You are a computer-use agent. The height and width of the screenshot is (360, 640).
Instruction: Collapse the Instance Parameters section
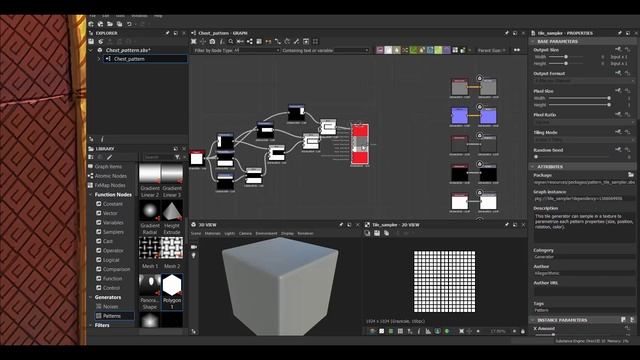coord(533,320)
